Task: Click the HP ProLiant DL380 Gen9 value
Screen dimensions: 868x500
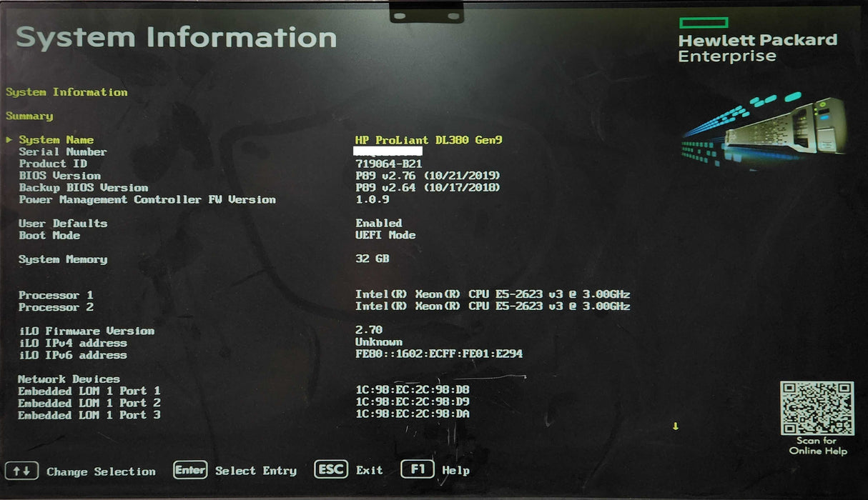Action: 429,140
